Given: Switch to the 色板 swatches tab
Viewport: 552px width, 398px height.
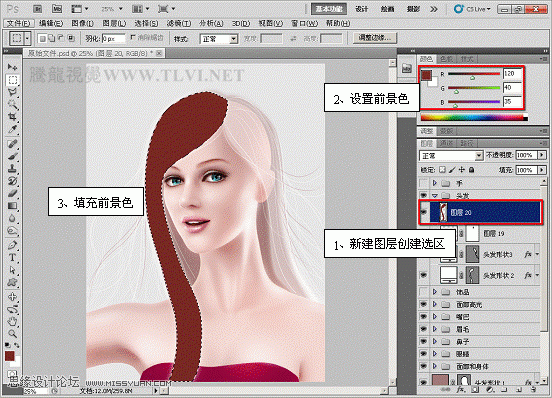Looking at the screenshot, I should pos(447,59).
